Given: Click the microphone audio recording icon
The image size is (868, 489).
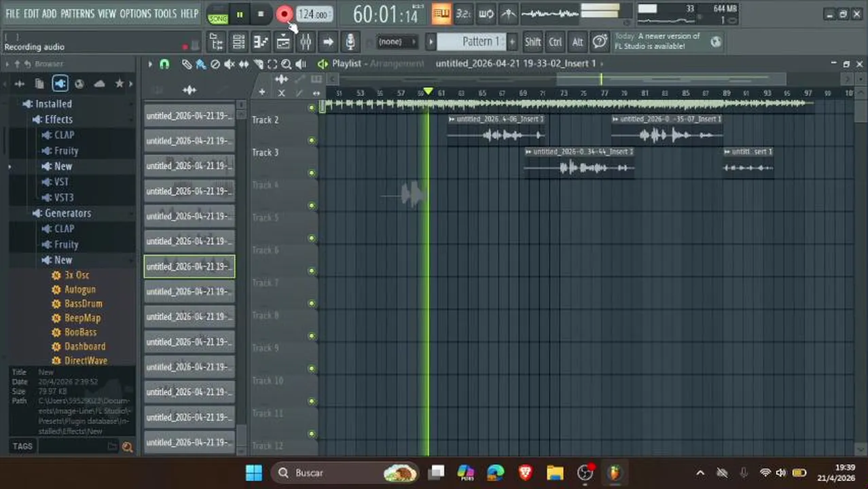Looking at the screenshot, I should (350, 42).
